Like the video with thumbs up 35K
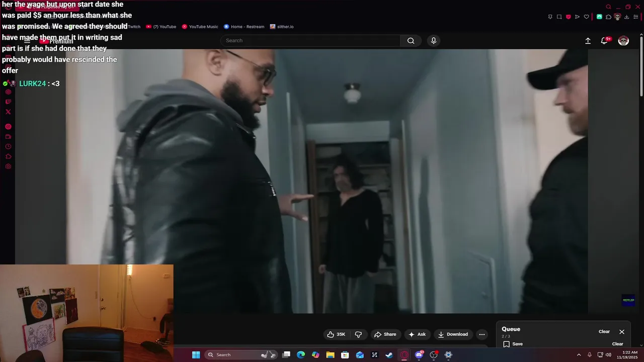This screenshot has height=362, width=644. pyautogui.click(x=336, y=334)
